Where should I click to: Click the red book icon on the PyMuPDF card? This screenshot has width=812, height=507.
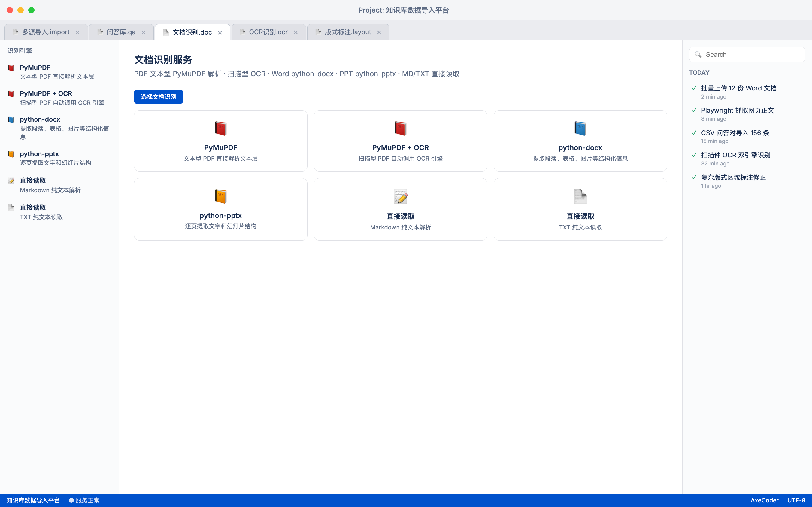[221, 129]
